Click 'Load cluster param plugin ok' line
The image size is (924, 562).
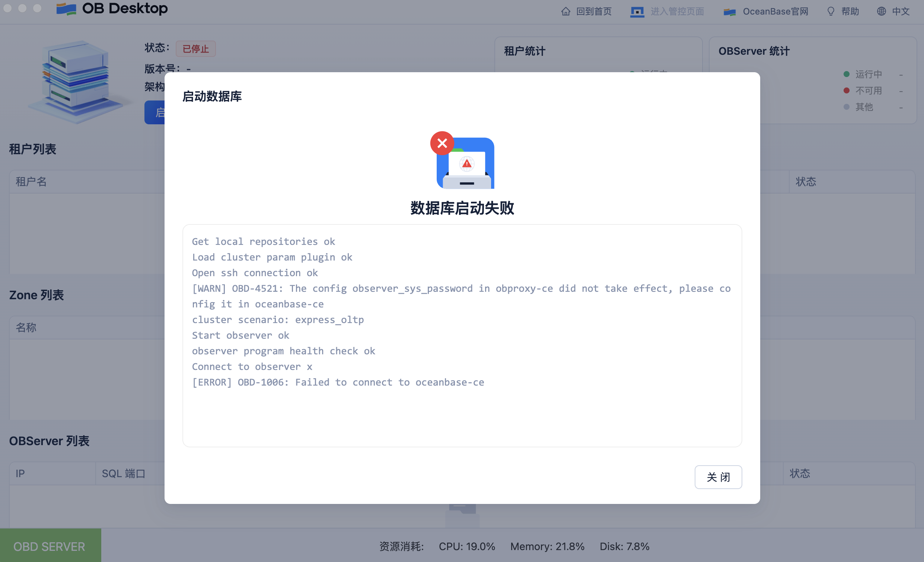[272, 257]
